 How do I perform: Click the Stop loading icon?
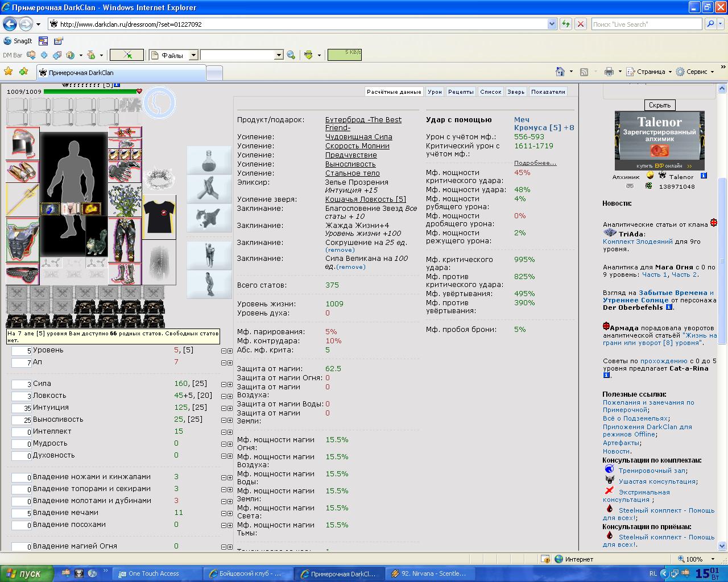pos(580,24)
